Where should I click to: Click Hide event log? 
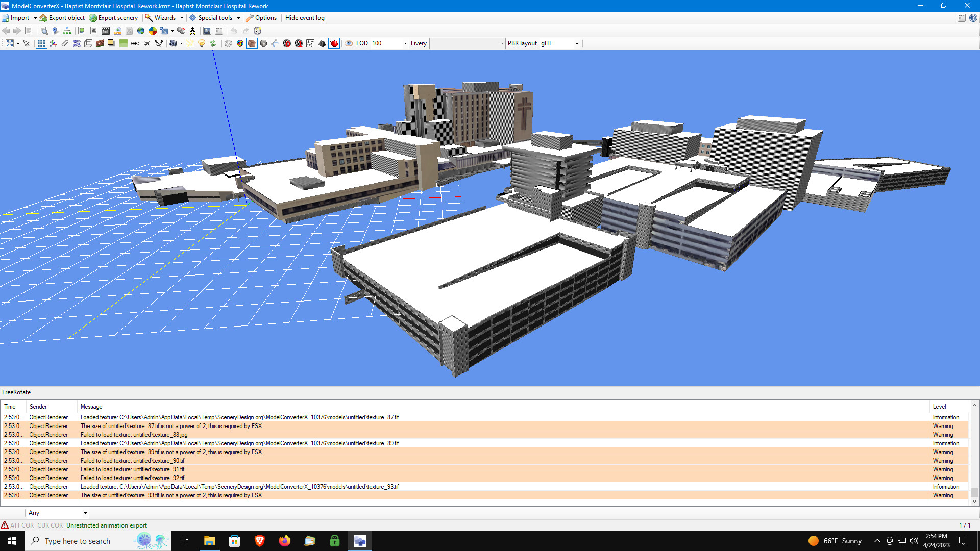click(x=305, y=18)
